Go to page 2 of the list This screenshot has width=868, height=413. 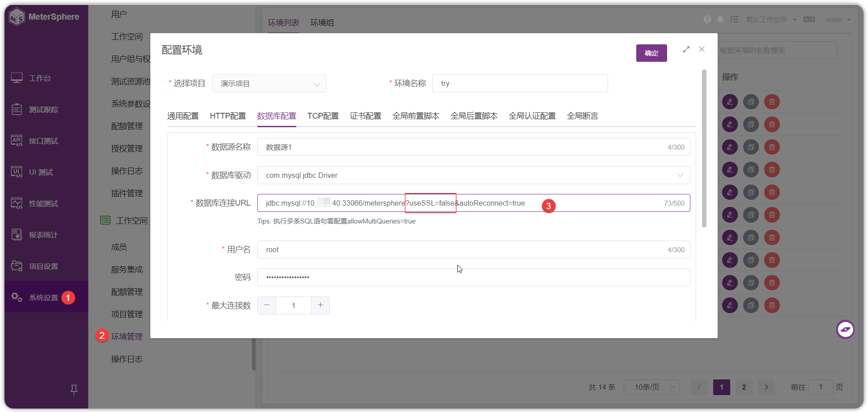[744, 387]
